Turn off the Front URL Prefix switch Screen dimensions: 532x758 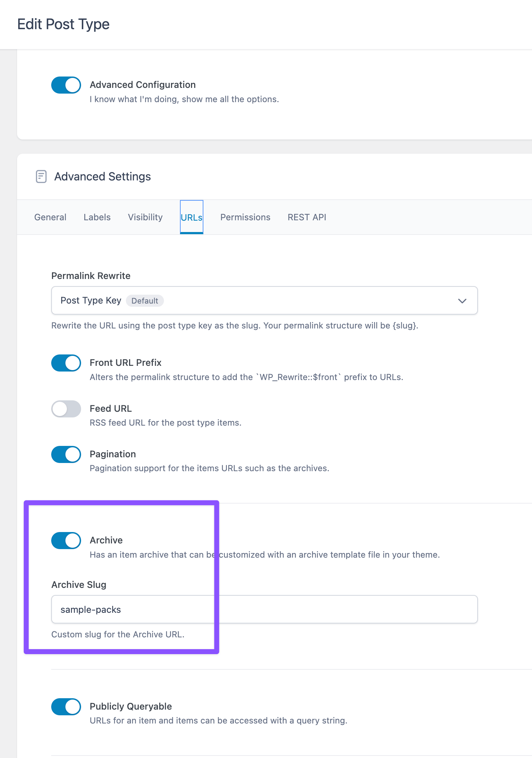pyautogui.click(x=66, y=363)
